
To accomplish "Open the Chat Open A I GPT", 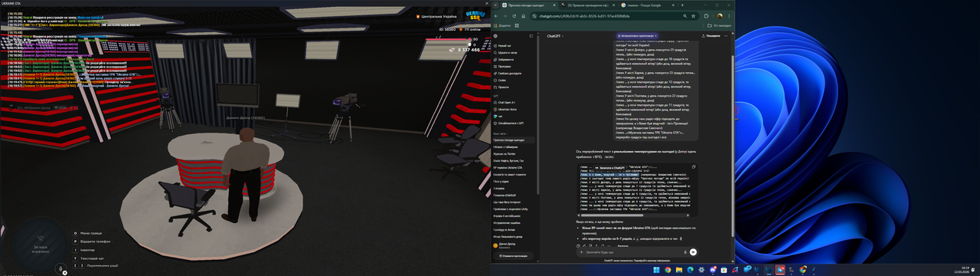I will coord(514,102).
